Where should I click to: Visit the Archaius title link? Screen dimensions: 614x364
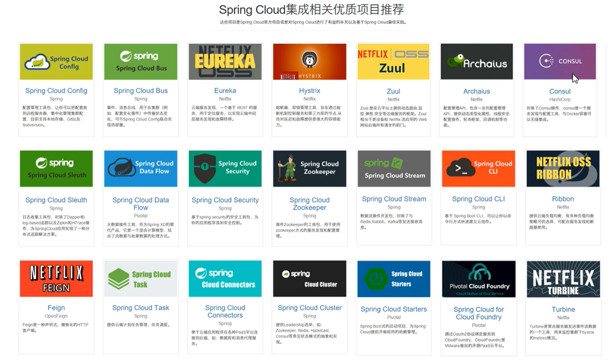tap(477, 91)
